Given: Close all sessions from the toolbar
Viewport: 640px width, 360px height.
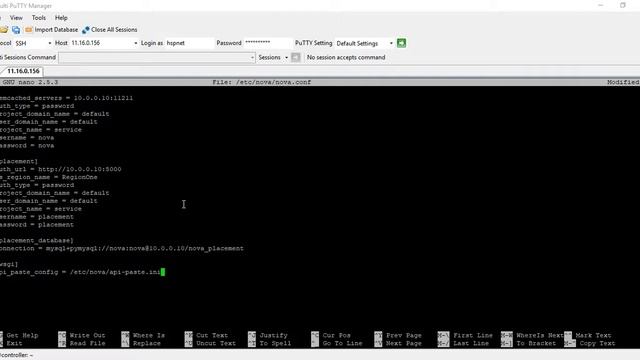Looking at the screenshot, I should (x=109, y=30).
